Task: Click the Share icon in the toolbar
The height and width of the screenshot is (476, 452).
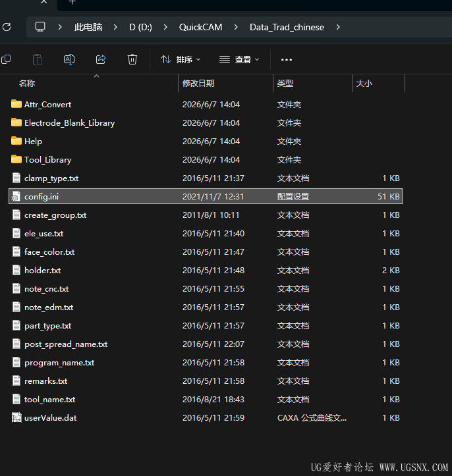Action: [x=101, y=59]
